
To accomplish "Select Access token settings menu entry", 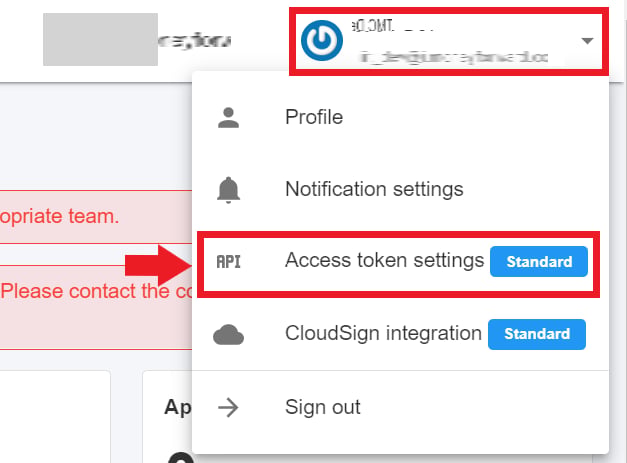I will 400,261.
